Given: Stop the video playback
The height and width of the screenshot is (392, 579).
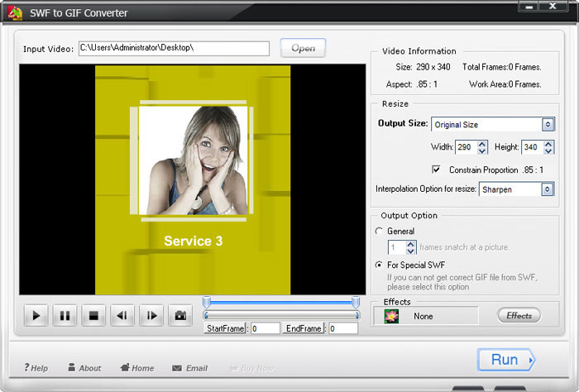Looking at the screenshot, I should tap(93, 315).
